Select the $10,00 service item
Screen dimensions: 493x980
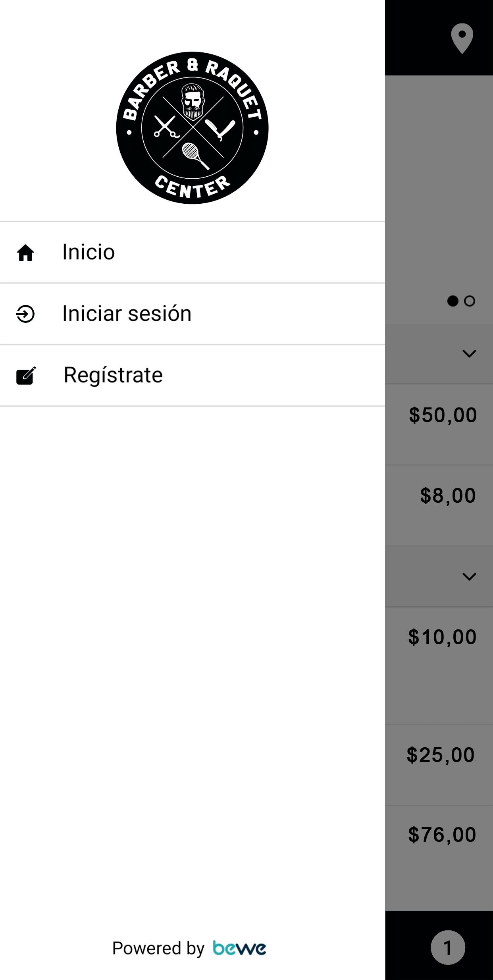coord(439,666)
